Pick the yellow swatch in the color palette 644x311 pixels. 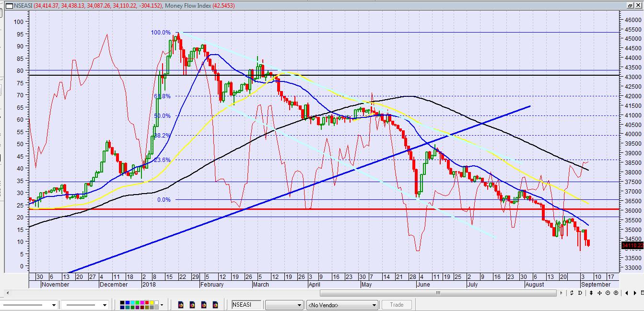click(x=152, y=302)
